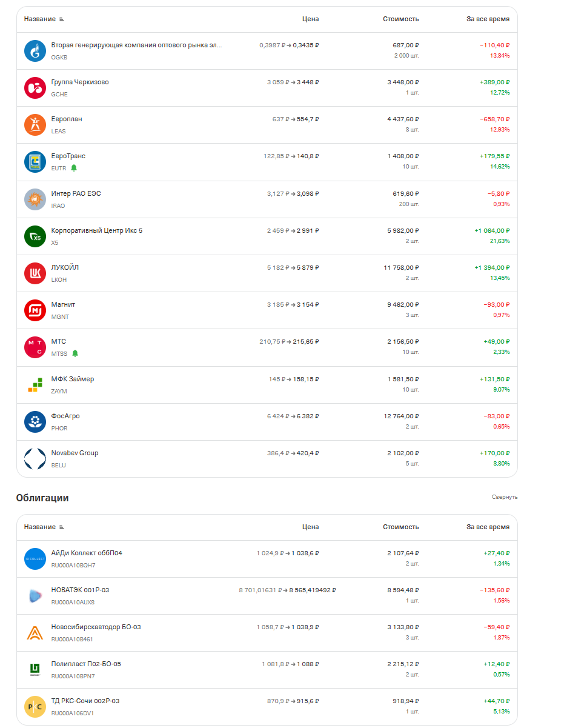Click the МФК Займер logo icon
Screen dimensions: 567x728
(x=35, y=385)
